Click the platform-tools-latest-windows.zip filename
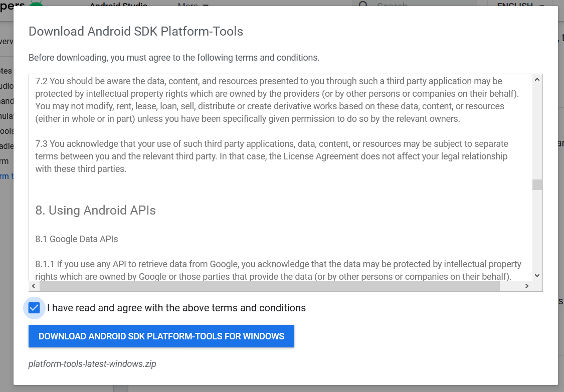The width and height of the screenshot is (564, 392). [92, 363]
